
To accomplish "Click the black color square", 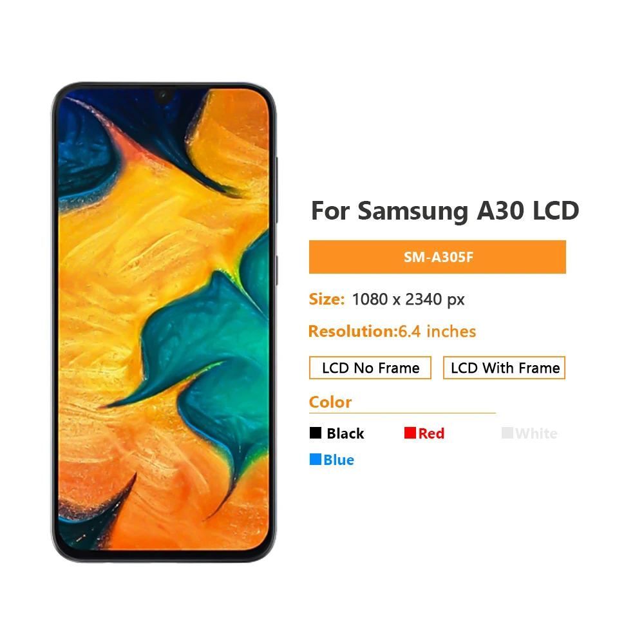I will click(316, 433).
